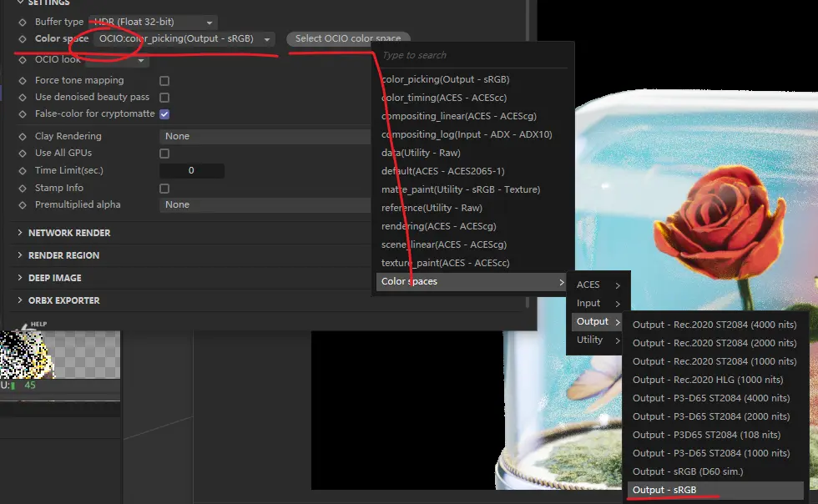Open the Color space dropdown
The height and width of the screenshot is (504, 818).
pyautogui.click(x=184, y=38)
